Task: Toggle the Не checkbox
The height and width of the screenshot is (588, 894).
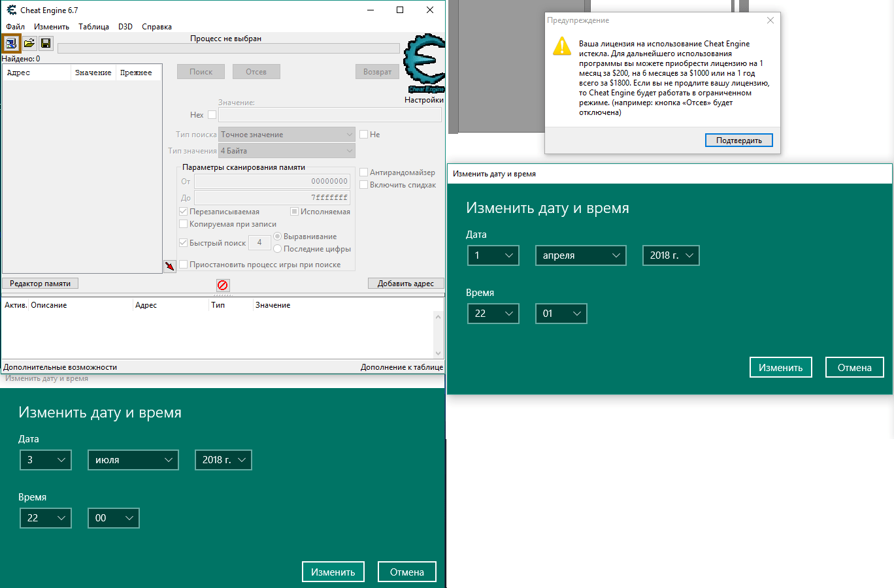Action: click(363, 135)
